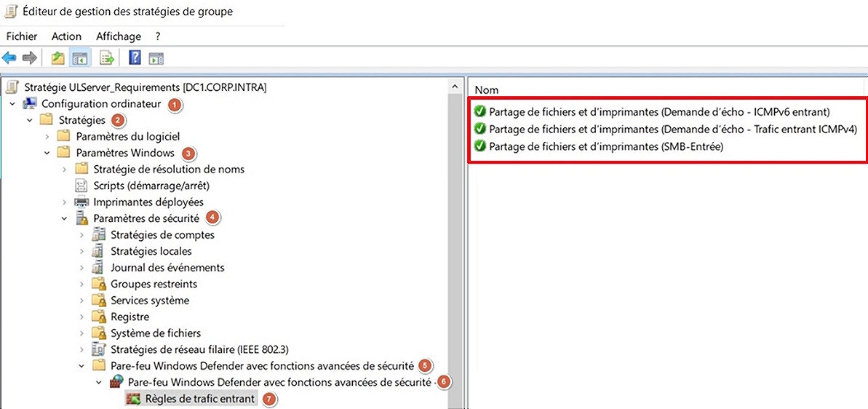The width and height of the screenshot is (868, 409).
Task: Expand the Services système node
Action: click(82, 301)
